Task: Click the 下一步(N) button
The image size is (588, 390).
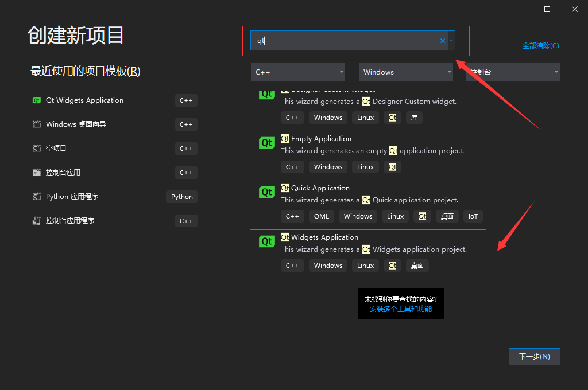Action: pos(535,357)
